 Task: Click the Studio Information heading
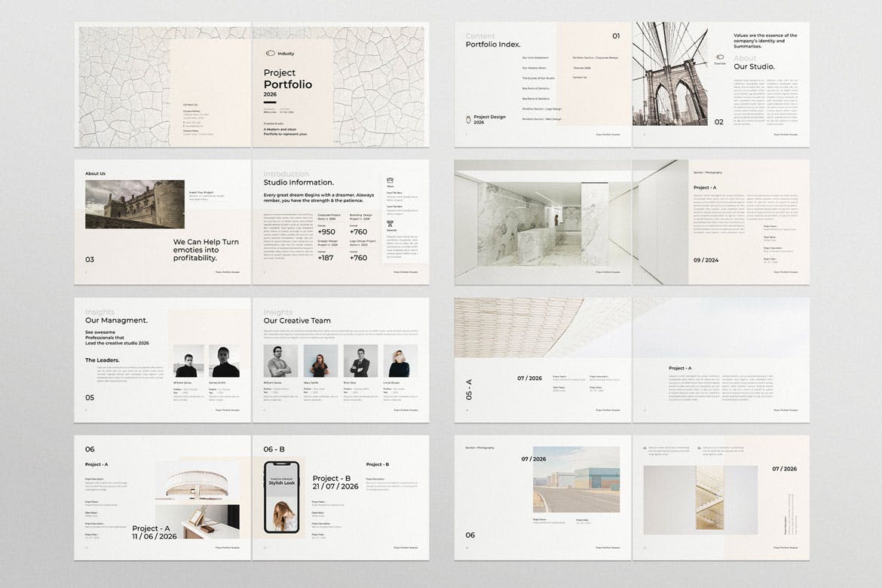299,182
